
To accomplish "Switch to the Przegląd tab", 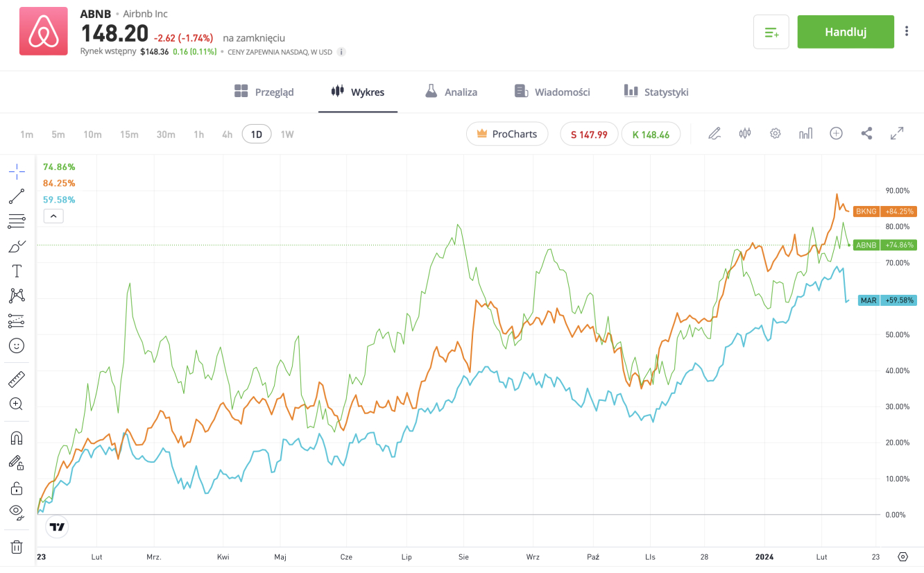I will point(264,92).
